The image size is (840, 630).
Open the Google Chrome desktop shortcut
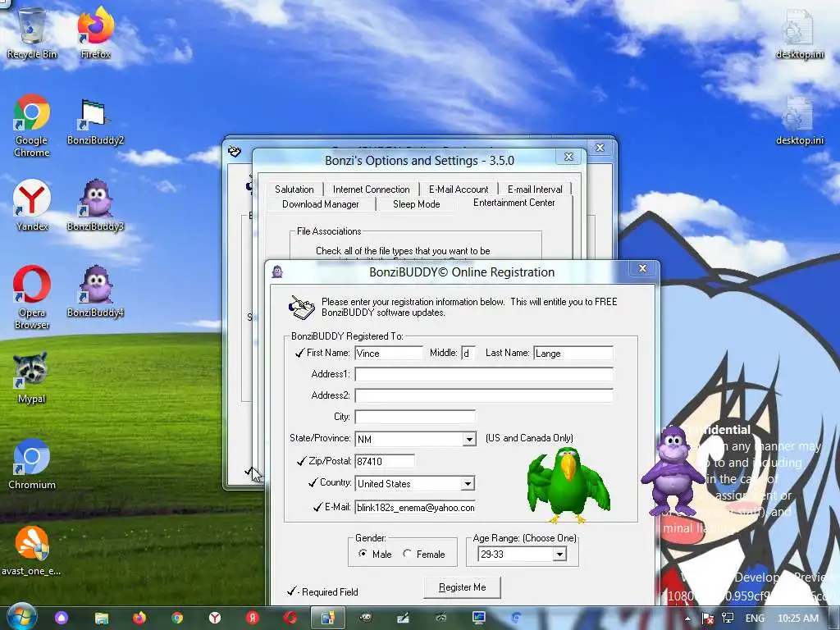[x=32, y=126]
